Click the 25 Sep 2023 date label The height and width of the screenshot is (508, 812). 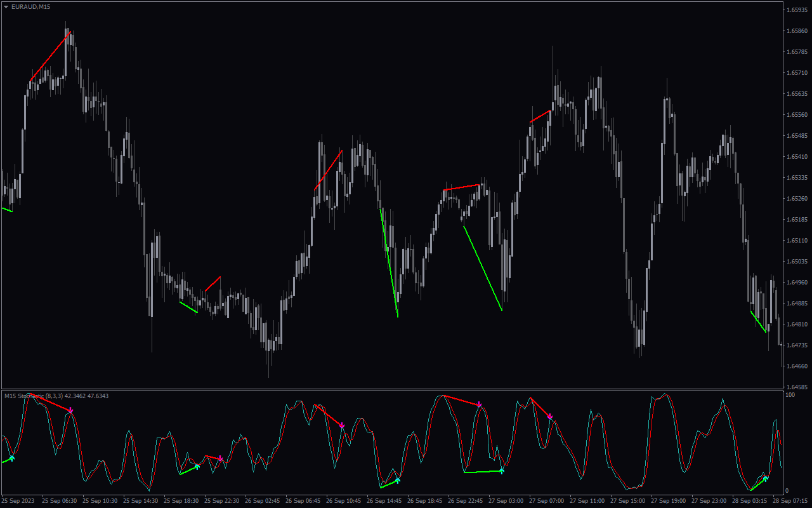click(x=18, y=501)
